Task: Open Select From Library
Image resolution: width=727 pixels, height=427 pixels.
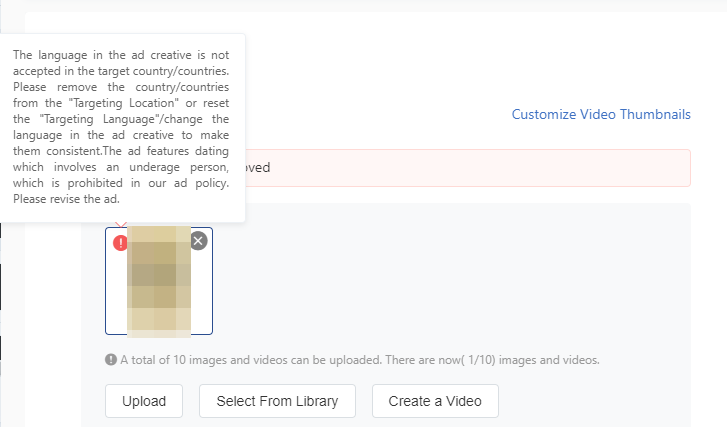Action: (277, 401)
